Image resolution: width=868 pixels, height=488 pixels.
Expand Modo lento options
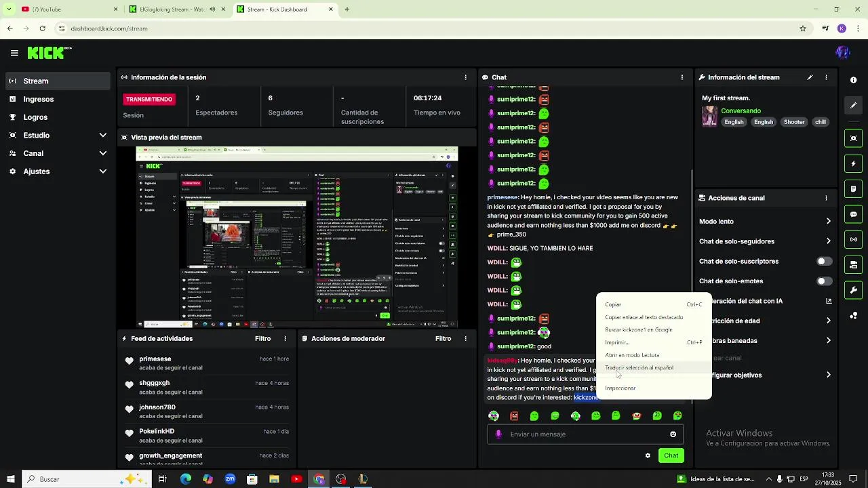(x=828, y=221)
